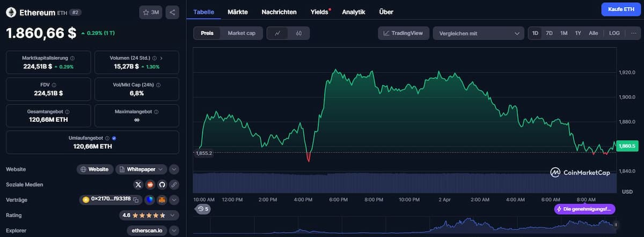The height and width of the screenshot is (237, 644).
Task: Click the 15,27B $ volume value
Action: coord(126,66)
